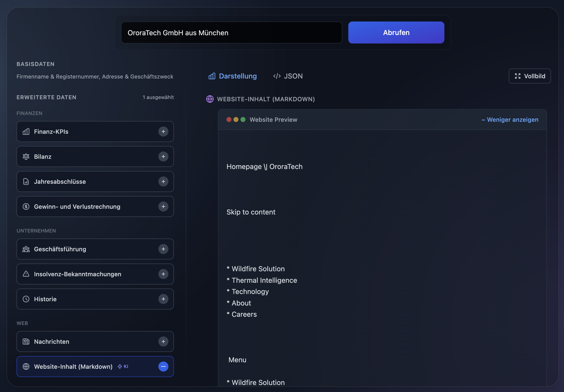
Task: Click the FINANZEN section label
Action: click(x=30, y=113)
